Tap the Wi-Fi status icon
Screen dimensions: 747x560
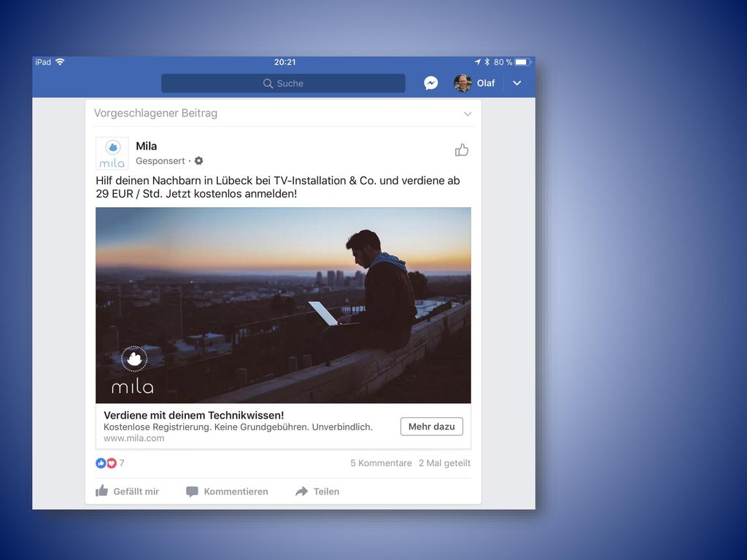pos(60,62)
